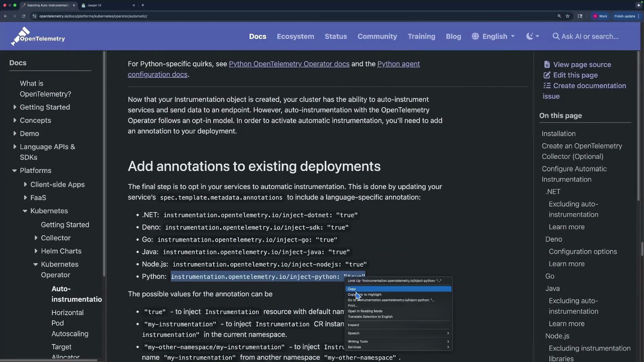Click the Edit this page pencil icon
This screenshot has width=644, height=362.
(547, 75)
